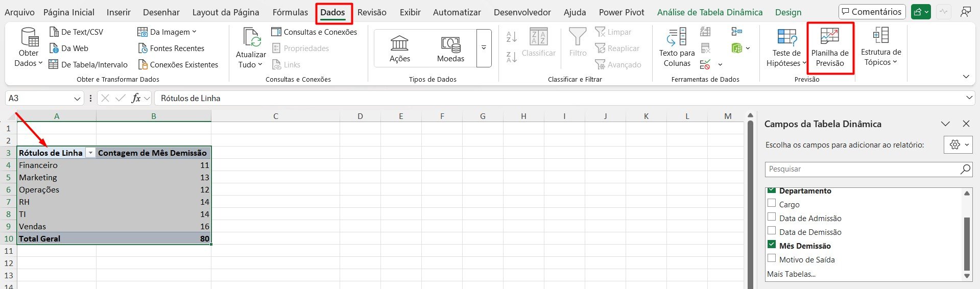Viewport: 980px width, 289px height.
Task: Click the Mais Tabelas link
Action: pyautogui.click(x=791, y=274)
